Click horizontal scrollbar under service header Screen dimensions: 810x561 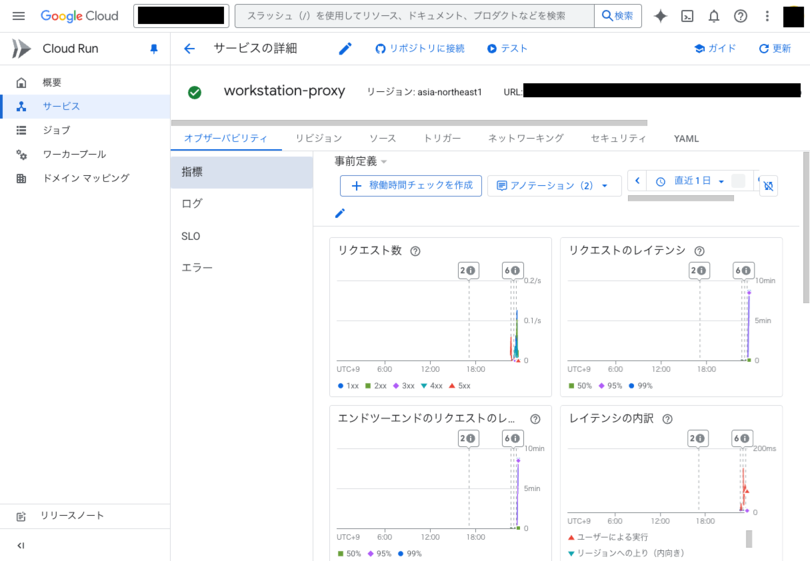click(409, 123)
